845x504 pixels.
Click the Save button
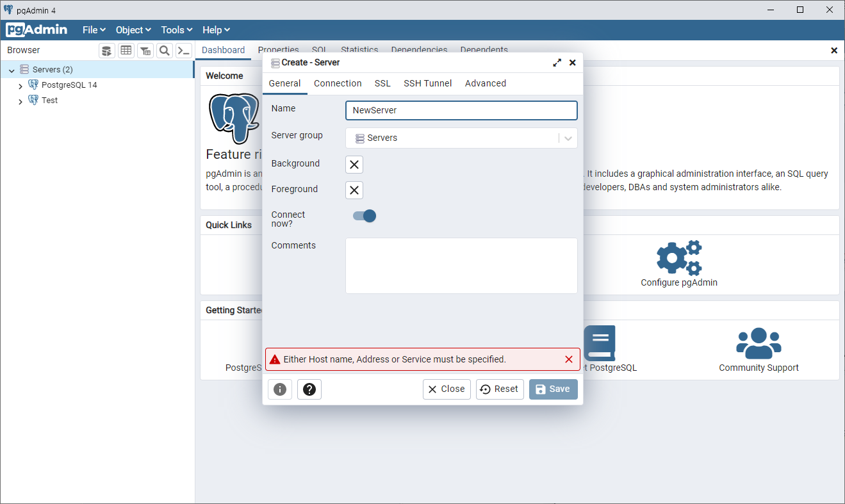(x=554, y=389)
